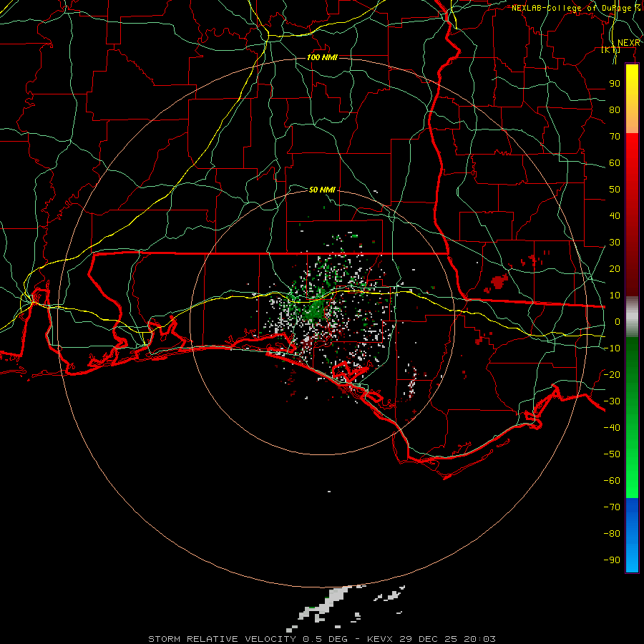644x644 pixels.
Task: Pick the blue segment of the color bar
Action: [632, 535]
